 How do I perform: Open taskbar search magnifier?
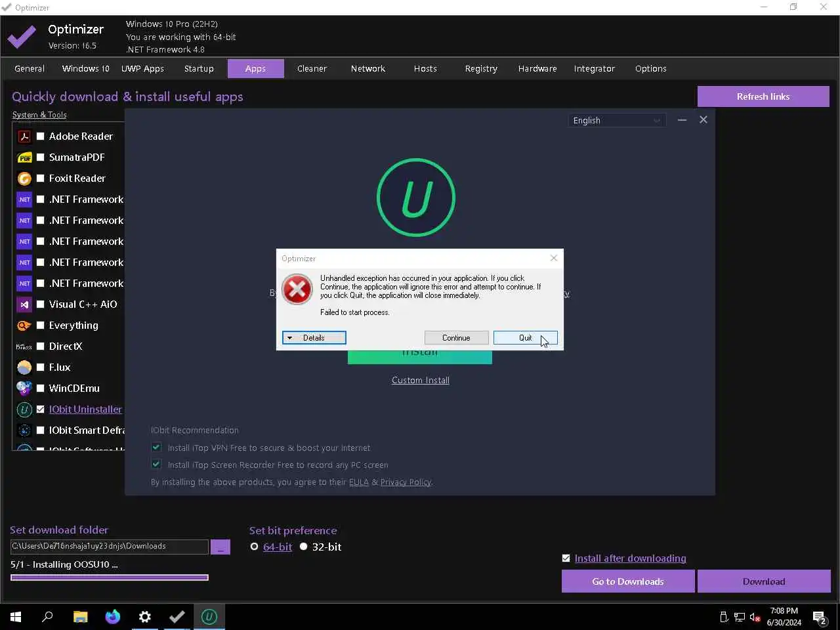pos(47,617)
